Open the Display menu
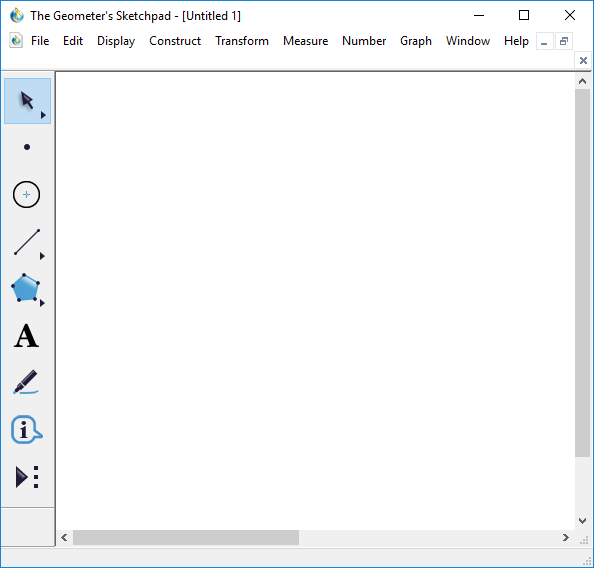The height and width of the screenshot is (568, 594). pyautogui.click(x=116, y=41)
